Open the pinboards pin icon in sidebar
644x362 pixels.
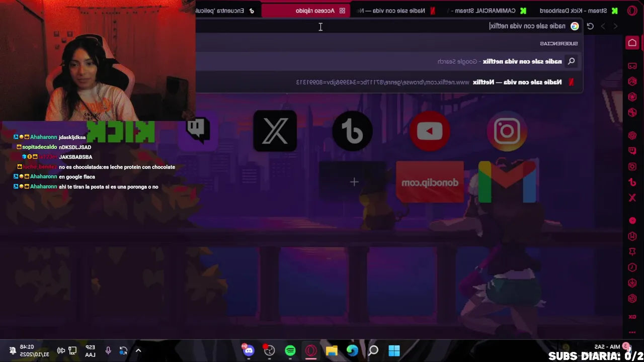[x=632, y=251]
